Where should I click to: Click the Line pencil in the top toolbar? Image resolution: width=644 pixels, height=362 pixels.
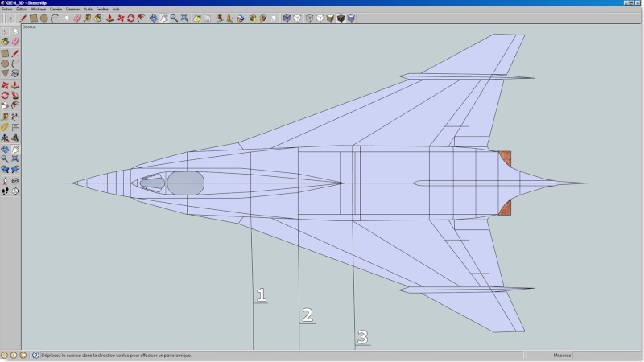pyautogui.click(x=23, y=18)
